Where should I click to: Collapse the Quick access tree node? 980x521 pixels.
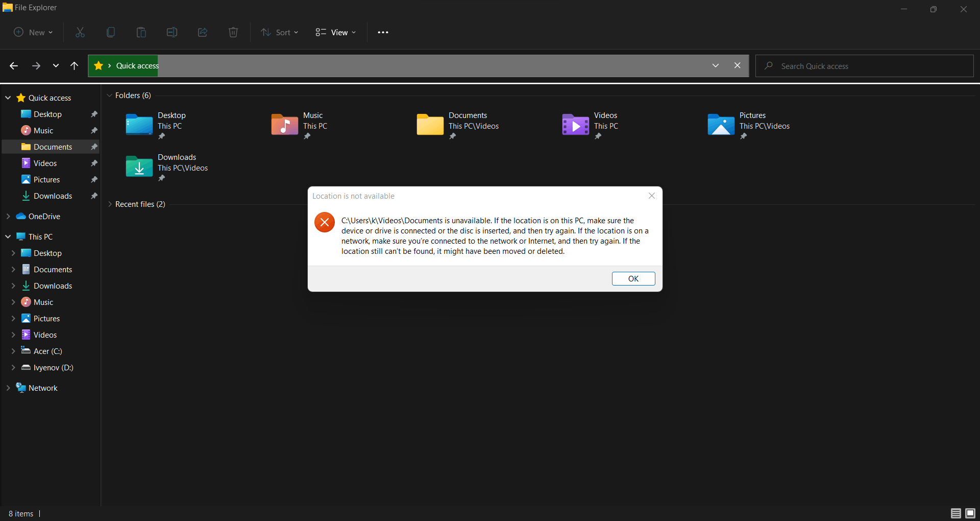click(x=8, y=98)
